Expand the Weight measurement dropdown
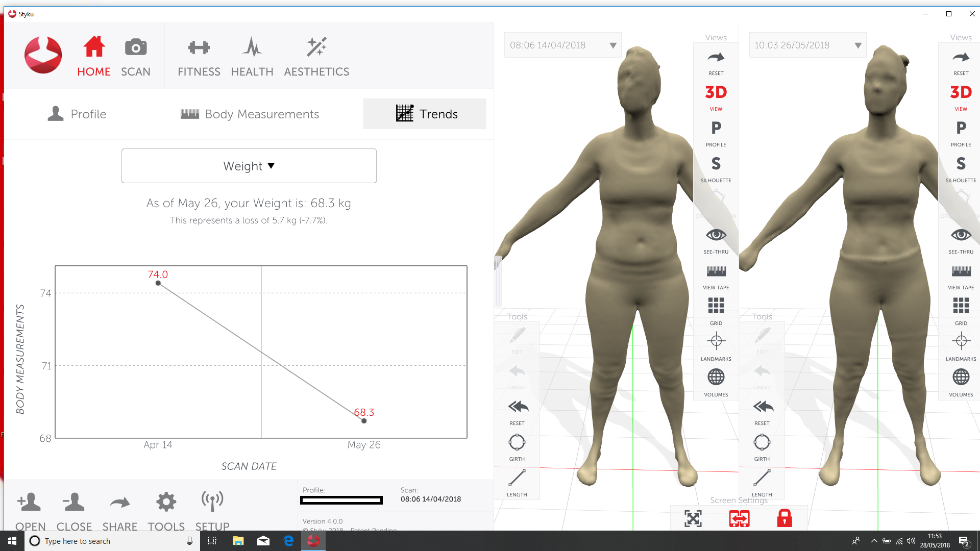Viewport: 980px width, 551px height. (249, 166)
